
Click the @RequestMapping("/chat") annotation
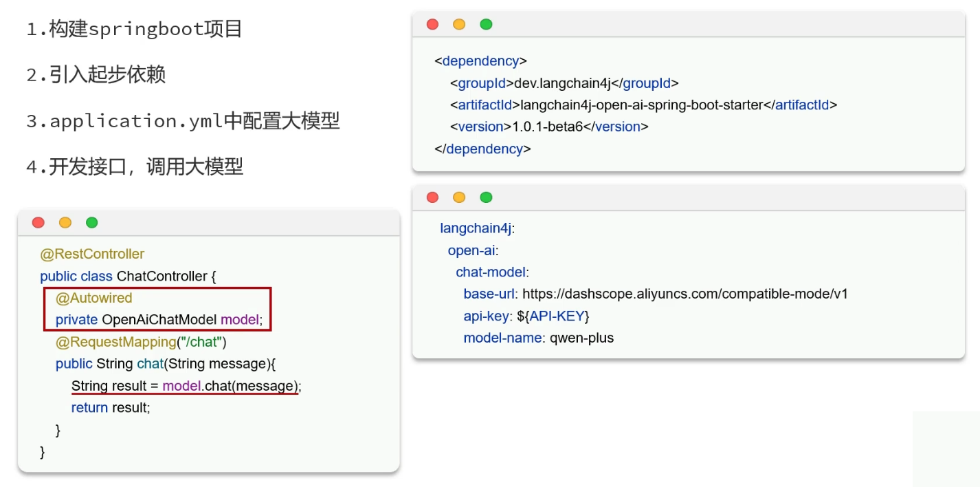pos(141,342)
